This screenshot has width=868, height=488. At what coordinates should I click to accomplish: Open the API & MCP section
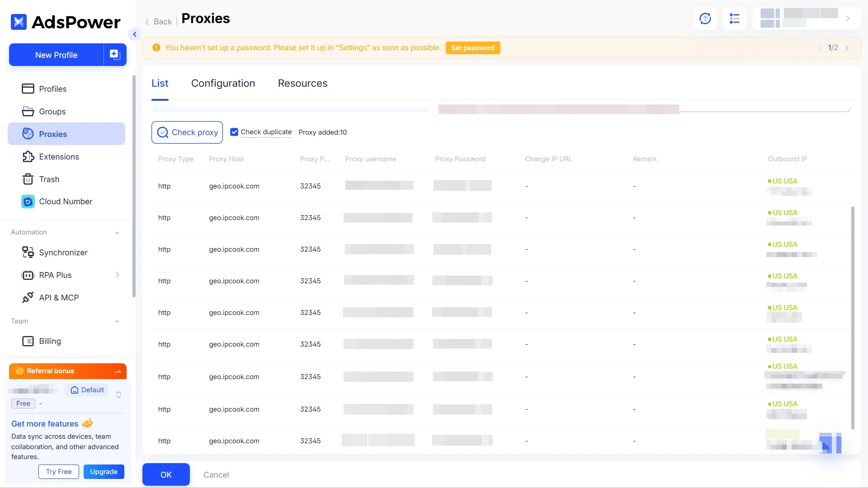tap(59, 297)
